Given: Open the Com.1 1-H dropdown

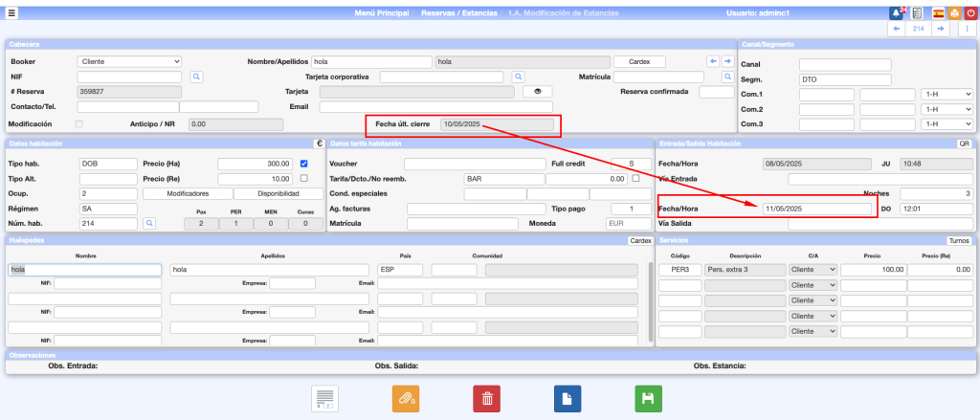Looking at the screenshot, I should tap(947, 95).
